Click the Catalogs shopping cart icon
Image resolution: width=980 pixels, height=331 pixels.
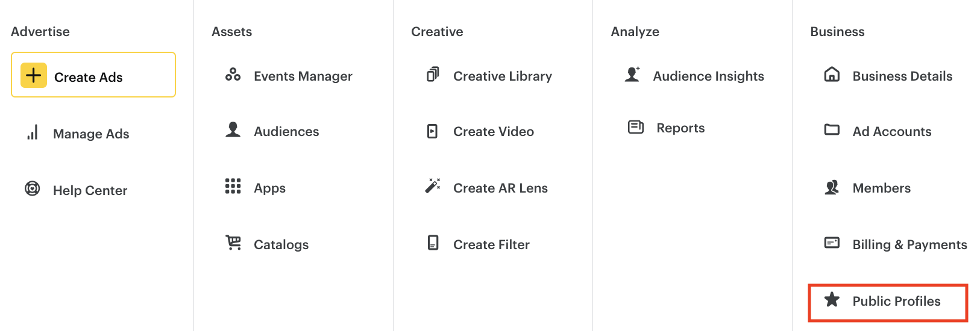[x=233, y=243]
